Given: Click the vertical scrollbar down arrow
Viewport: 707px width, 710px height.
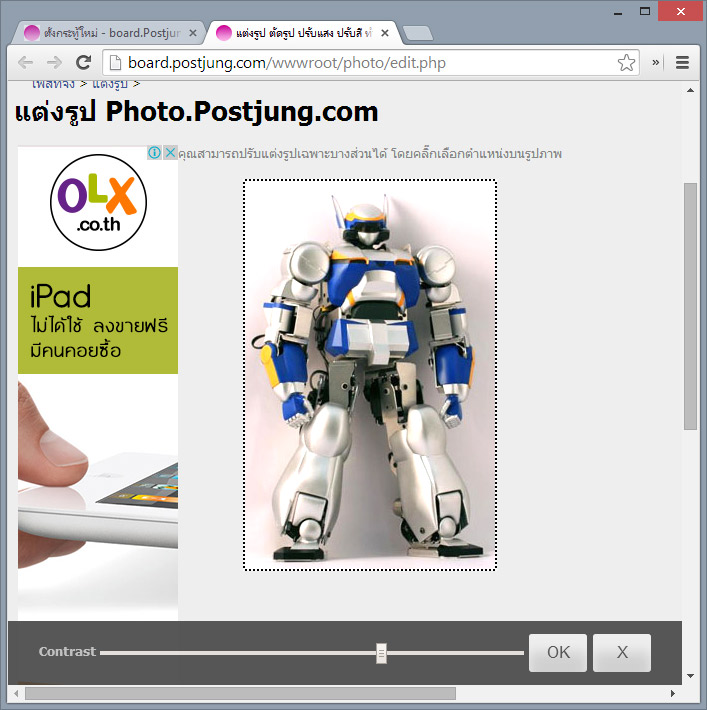Looking at the screenshot, I should point(690,677).
